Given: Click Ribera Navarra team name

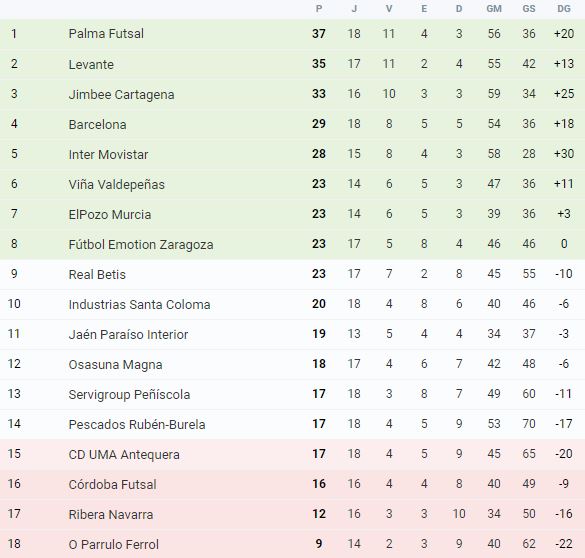Looking at the screenshot, I should tap(111, 514).
